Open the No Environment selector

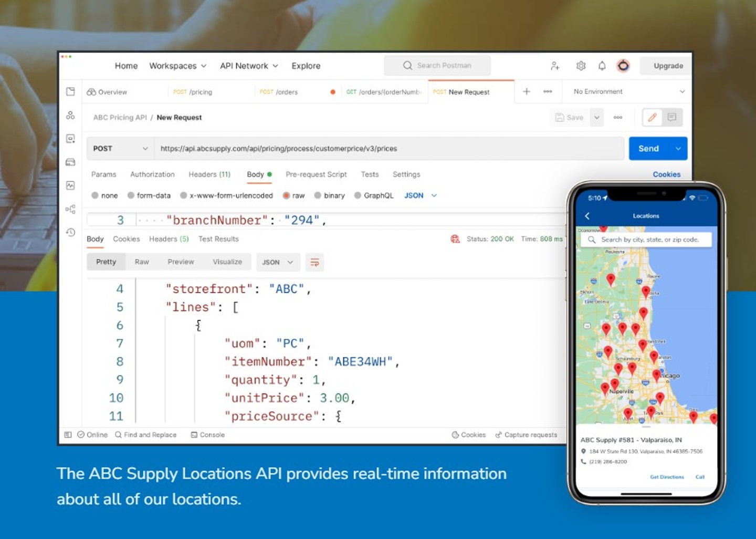(x=629, y=91)
